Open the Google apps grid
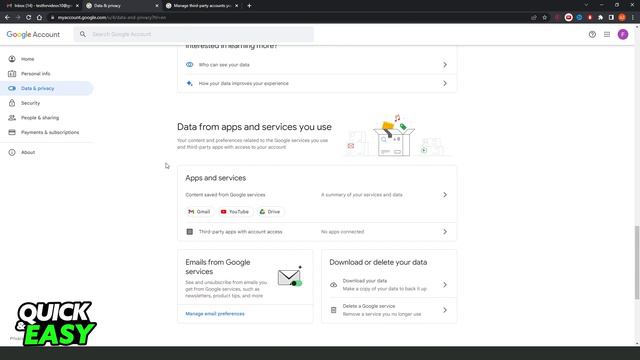The height and width of the screenshot is (360, 640). [x=607, y=34]
